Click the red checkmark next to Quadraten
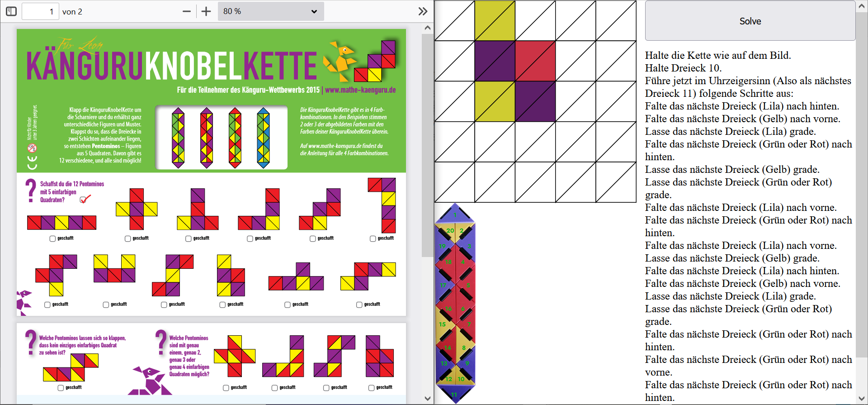Screen dimensions: 868x405 pos(85,199)
